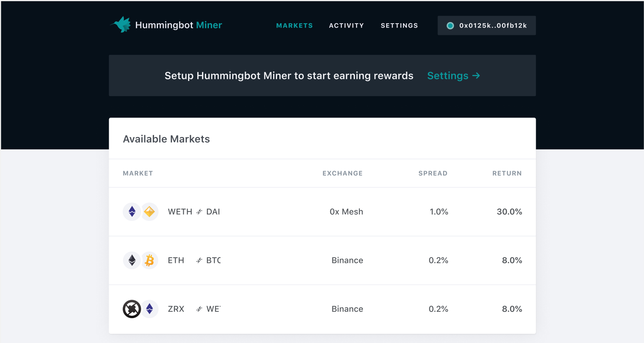644x343 pixels.
Task: Click the Hummingbot Miner title text
Action: (x=178, y=25)
